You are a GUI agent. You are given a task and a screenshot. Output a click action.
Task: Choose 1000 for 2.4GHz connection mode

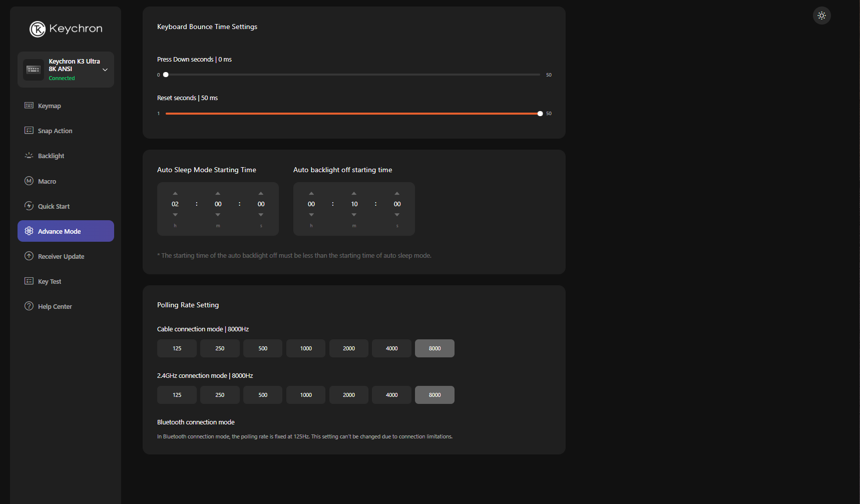point(306,395)
